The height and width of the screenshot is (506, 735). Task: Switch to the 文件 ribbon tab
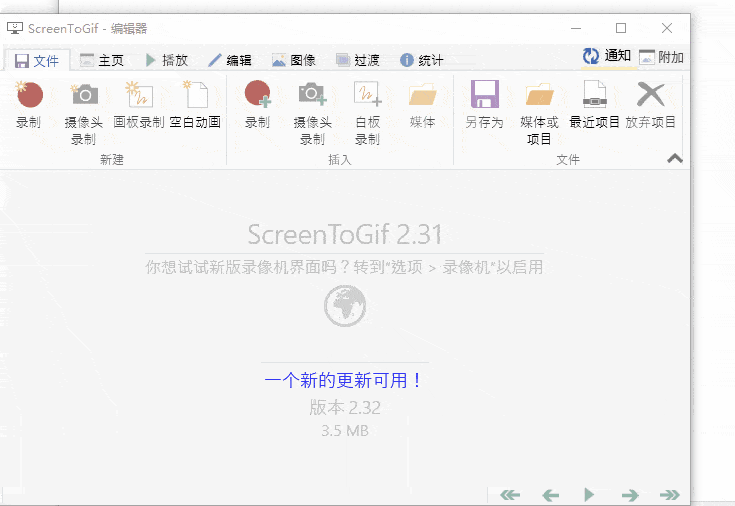point(37,60)
